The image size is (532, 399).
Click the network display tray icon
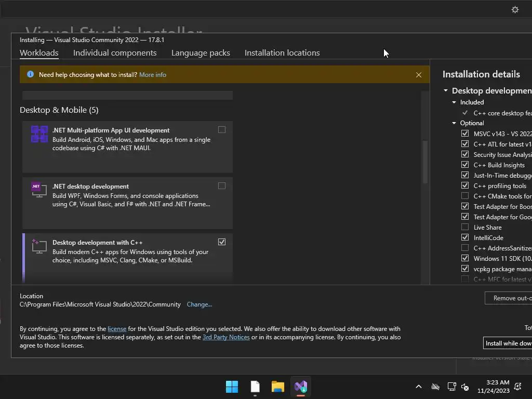pos(451,387)
